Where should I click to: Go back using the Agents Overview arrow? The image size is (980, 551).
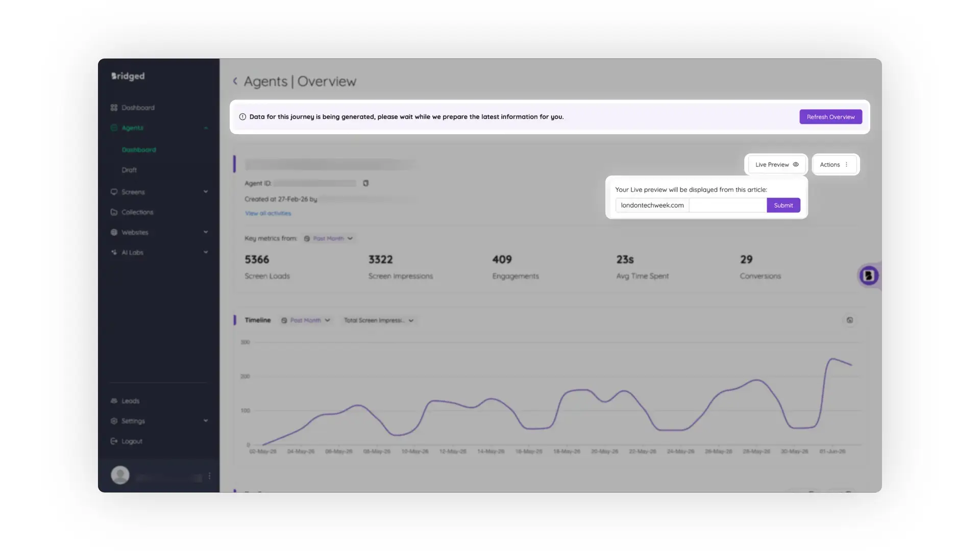pyautogui.click(x=235, y=81)
